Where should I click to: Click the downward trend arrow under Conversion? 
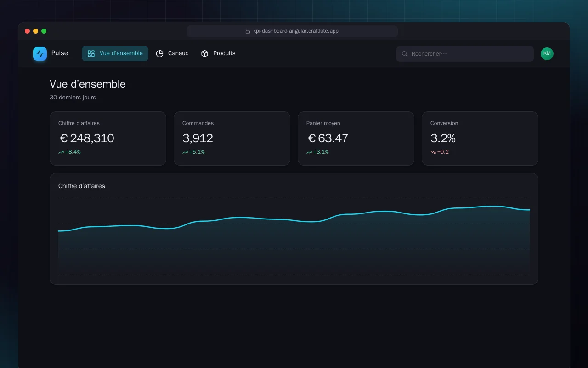433,152
